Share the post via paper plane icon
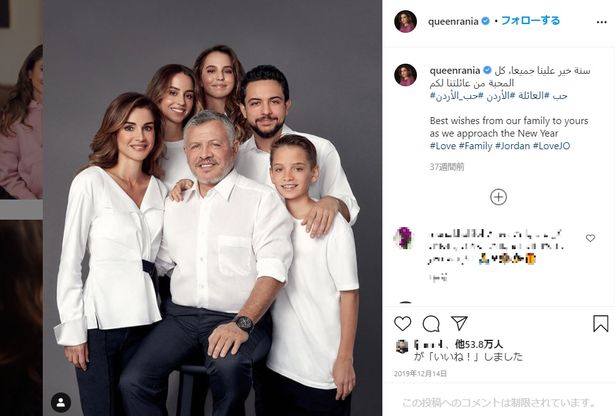The height and width of the screenshot is (416, 615). pyautogui.click(x=459, y=323)
